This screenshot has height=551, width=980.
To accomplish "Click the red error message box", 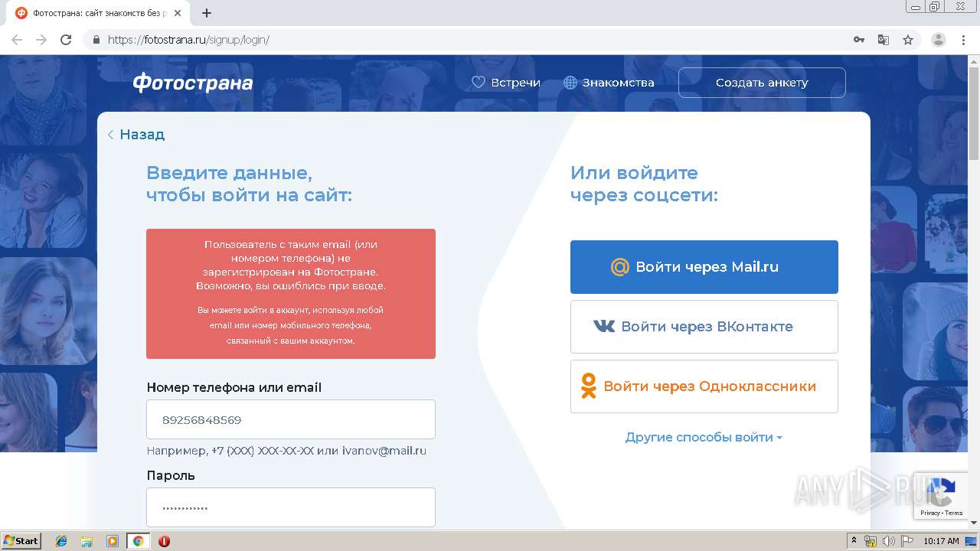I will coord(291,294).
